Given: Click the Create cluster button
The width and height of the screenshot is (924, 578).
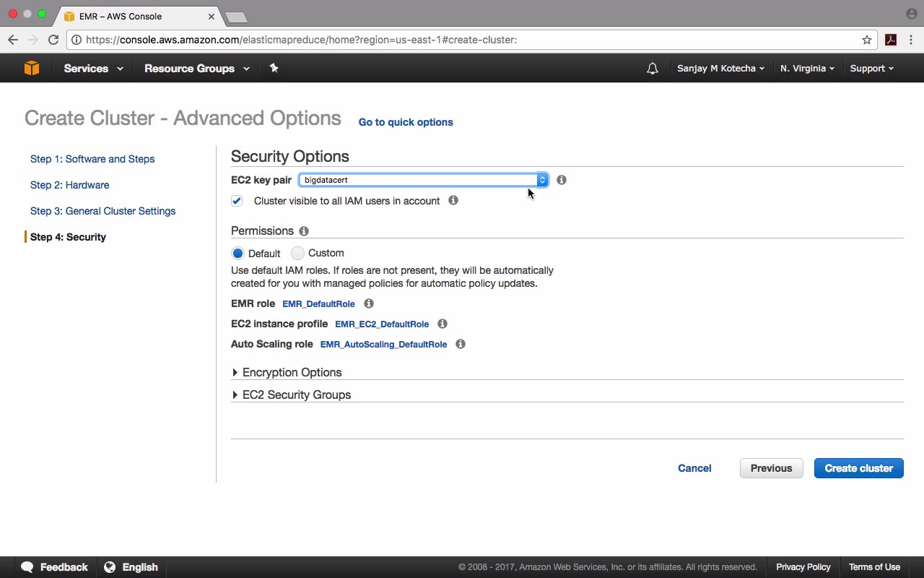Looking at the screenshot, I should [858, 468].
